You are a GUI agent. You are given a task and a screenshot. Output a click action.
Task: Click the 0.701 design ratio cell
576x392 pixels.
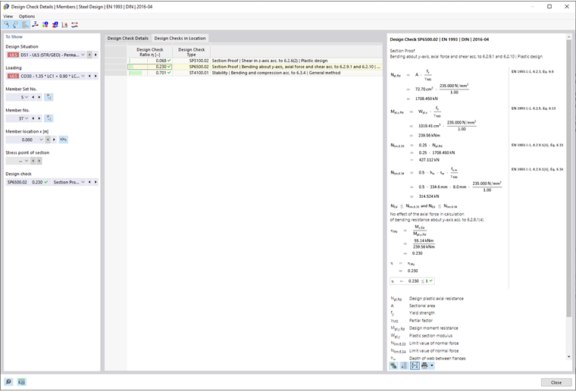(149, 73)
